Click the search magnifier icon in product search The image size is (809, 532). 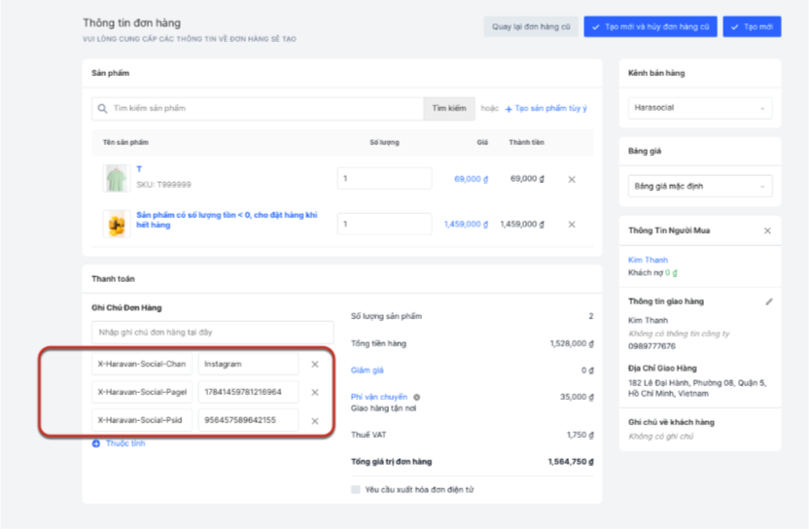[102, 109]
